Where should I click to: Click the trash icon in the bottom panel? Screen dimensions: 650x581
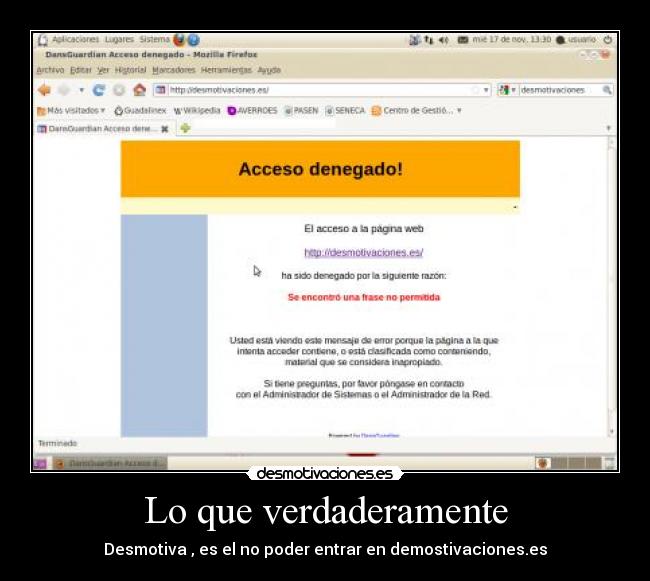coord(609,463)
